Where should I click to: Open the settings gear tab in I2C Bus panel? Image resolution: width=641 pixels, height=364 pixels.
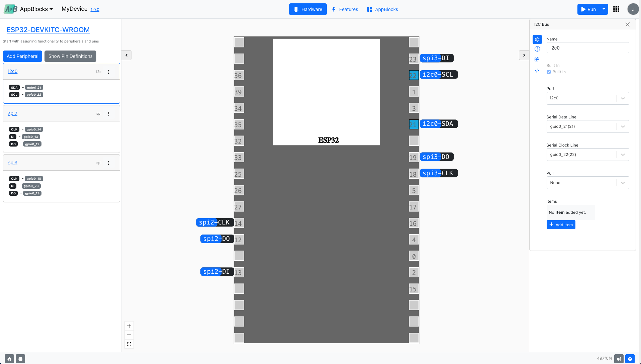pyautogui.click(x=537, y=39)
